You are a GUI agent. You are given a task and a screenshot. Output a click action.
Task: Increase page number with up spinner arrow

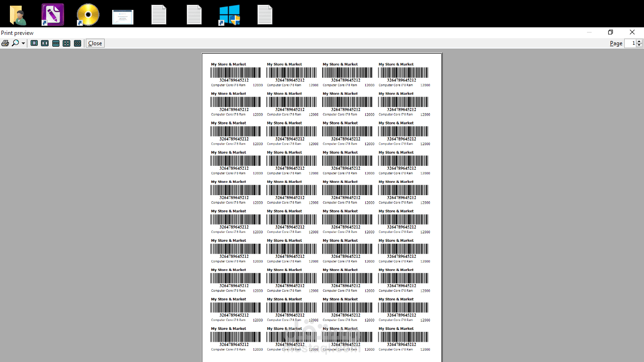[639, 41]
